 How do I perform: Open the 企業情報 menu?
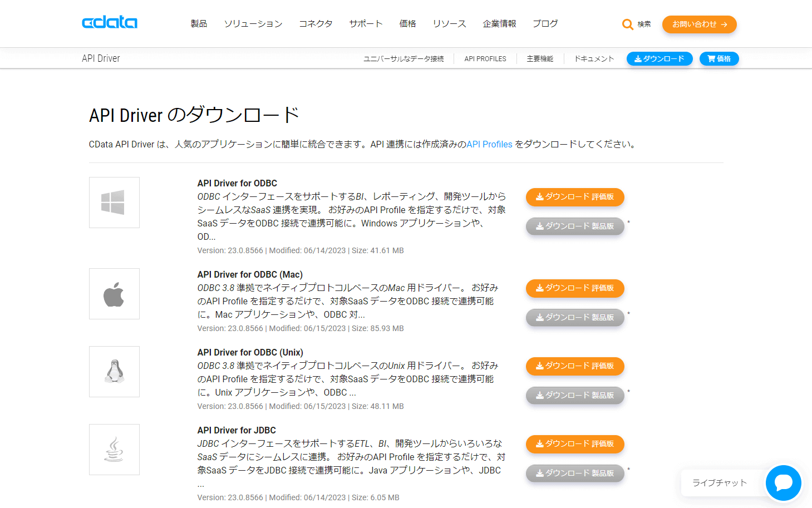pyautogui.click(x=499, y=24)
